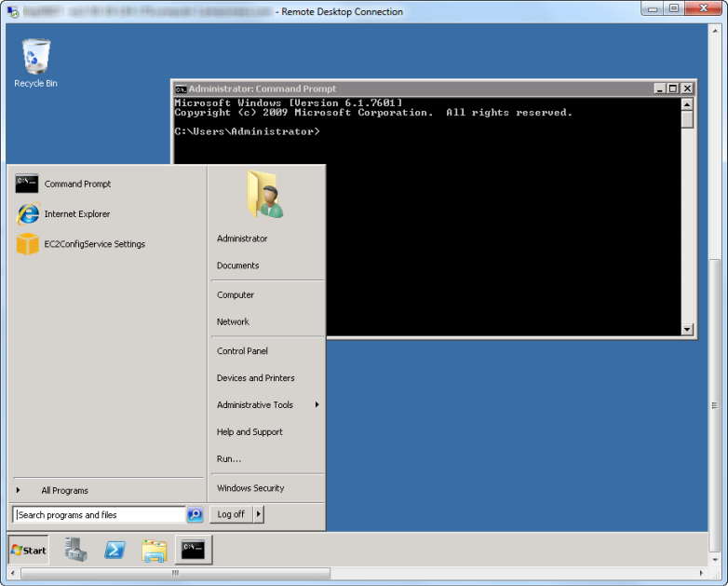
Task: Click the Command Prompt vertical scrollbar
Action: pyautogui.click(x=687, y=224)
